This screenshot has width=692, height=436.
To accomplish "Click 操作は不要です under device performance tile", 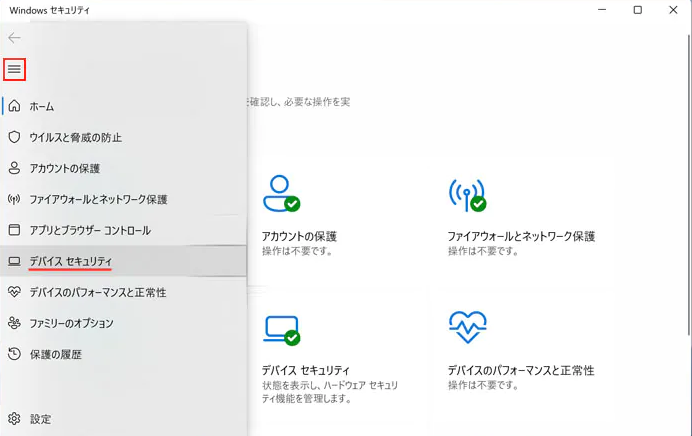I will click(x=483, y=385).
